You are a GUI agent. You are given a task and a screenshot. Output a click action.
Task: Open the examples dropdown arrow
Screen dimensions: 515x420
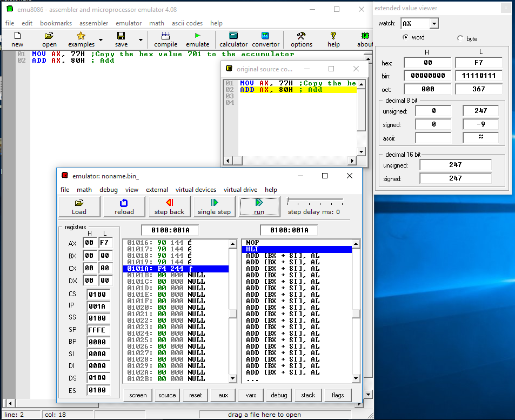pyautogui.click(x=99, y=40)
